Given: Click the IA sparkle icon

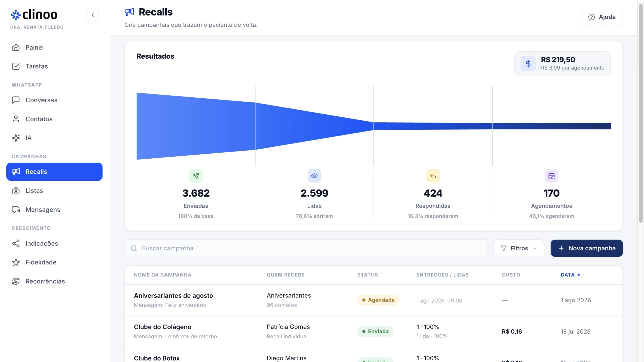Looking at the screenshot, I should [16, 138].
